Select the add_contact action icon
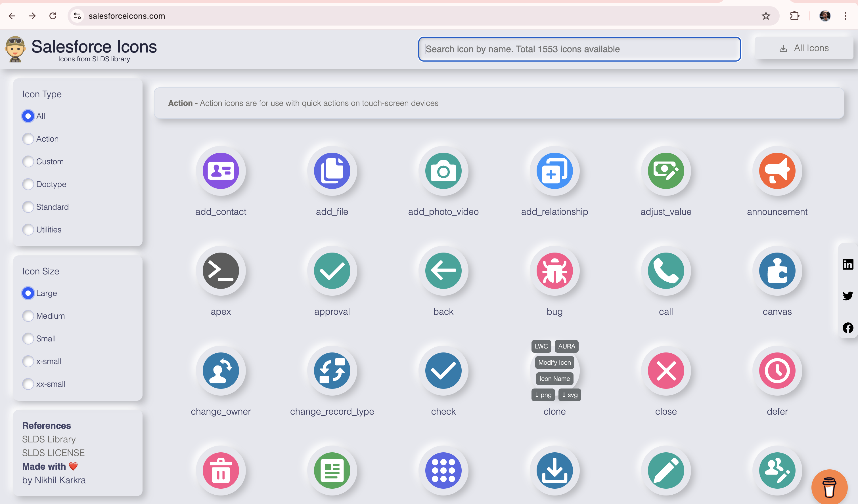The width and height of the screenshot is (858, 504). (x=221, y=171)
